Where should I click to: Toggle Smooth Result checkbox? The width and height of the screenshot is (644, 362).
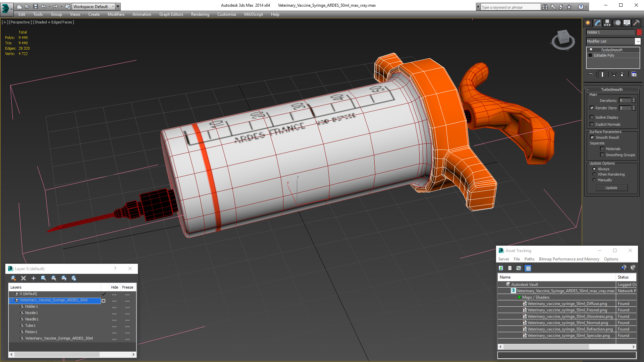pyautogui.click(x=592, y=137)
